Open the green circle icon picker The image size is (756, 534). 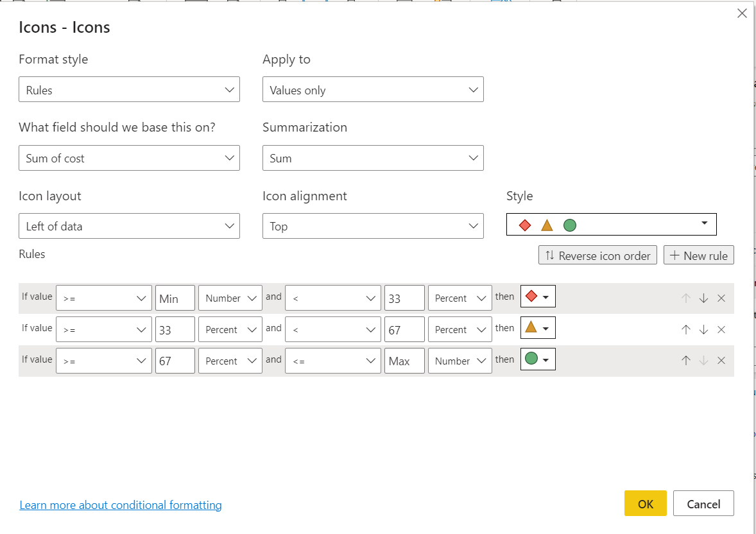[x=538, y=359]
